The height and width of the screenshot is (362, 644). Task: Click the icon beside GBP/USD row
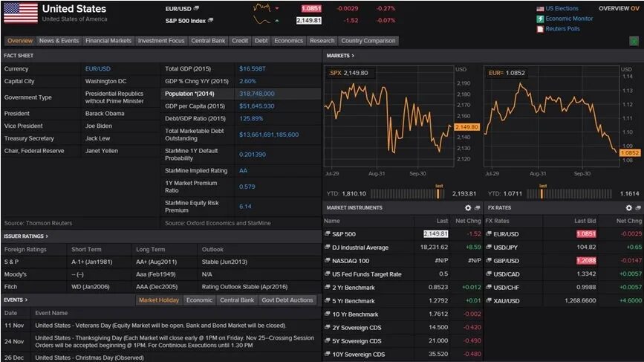coord(489,260)
